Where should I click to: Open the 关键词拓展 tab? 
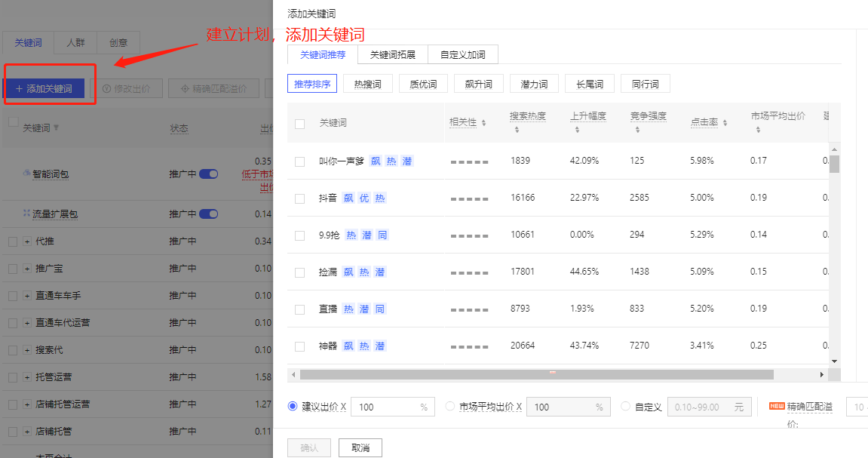tap(392, 55)
